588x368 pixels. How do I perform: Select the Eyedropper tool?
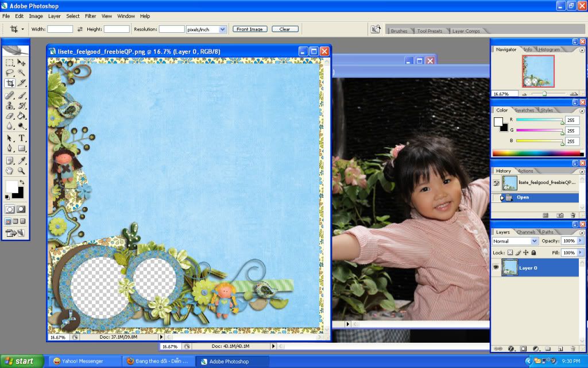coord(22,160)
